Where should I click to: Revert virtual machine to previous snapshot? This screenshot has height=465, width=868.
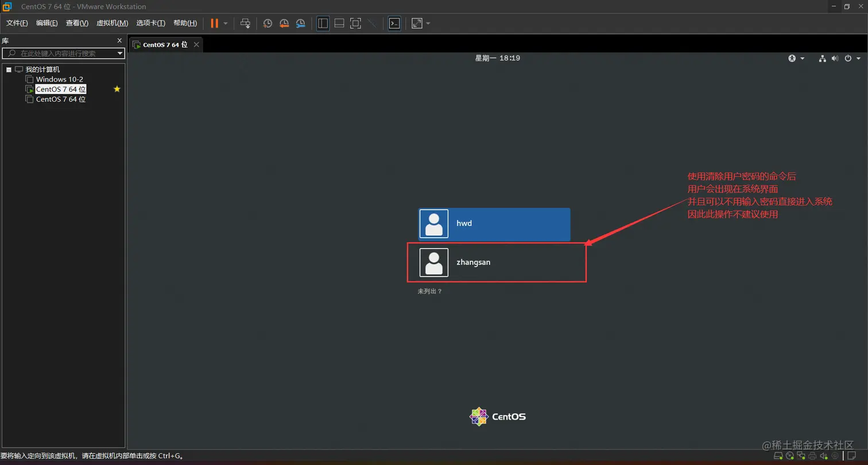284,23
